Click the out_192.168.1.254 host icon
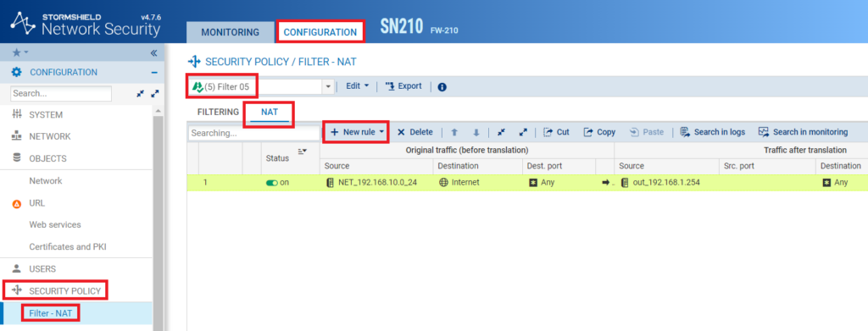Viewport: 868px width, 331px height. [625, 182]
